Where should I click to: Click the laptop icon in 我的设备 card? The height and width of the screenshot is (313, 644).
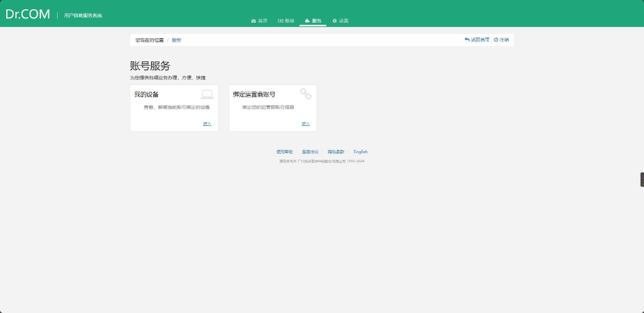(x=207, y=94)
